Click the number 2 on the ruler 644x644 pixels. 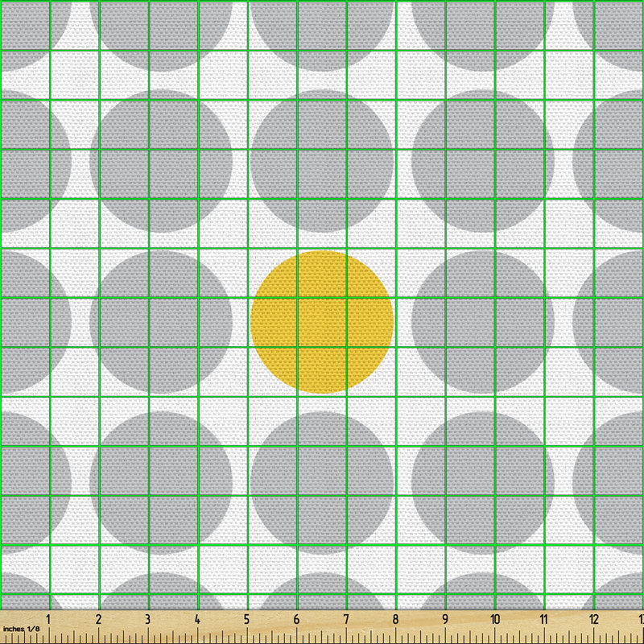point(98,619)
